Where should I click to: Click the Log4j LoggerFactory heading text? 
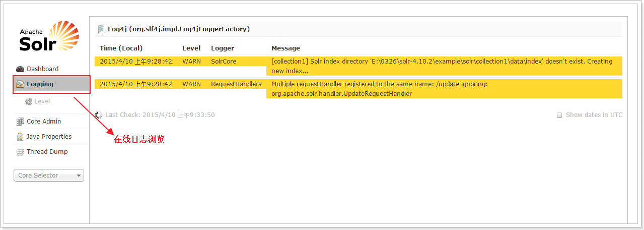click(x=179, y=29)
